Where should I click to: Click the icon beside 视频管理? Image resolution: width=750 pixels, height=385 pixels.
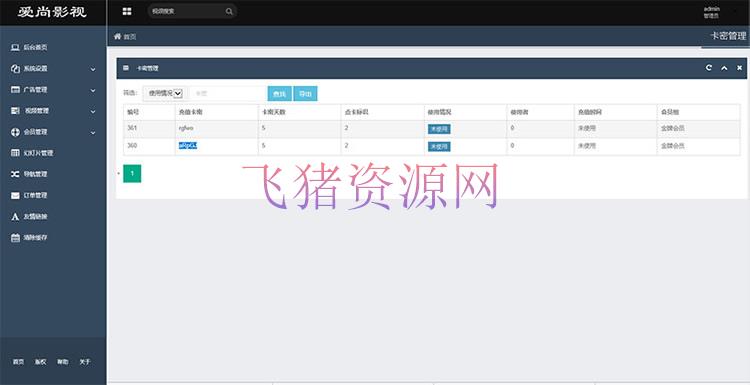tap(15, 110)
